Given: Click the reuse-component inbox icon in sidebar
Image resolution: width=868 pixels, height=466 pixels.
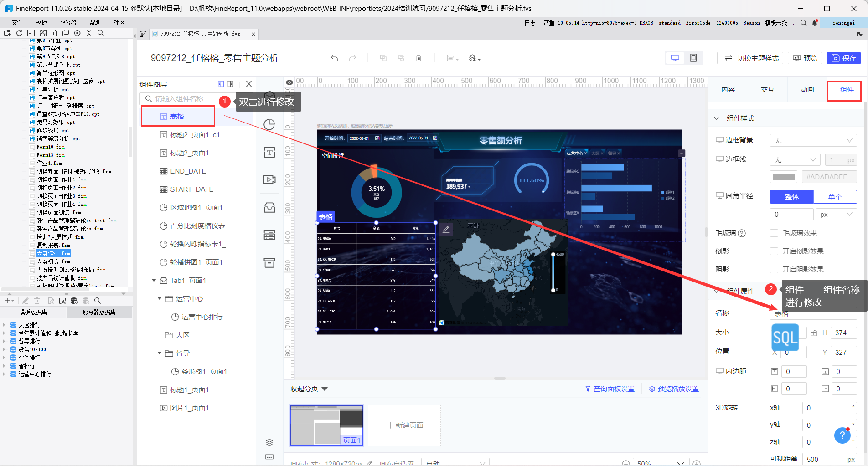Looking at the screenshot, I should point(269,208).
